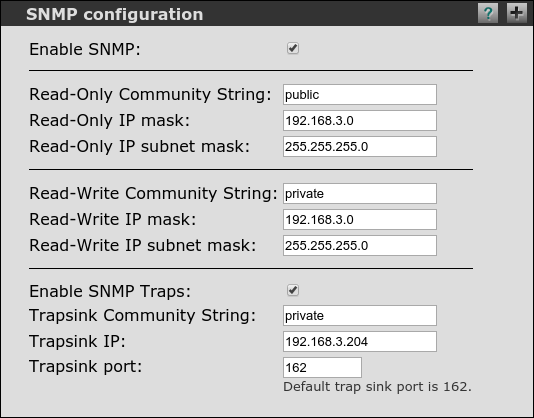Screen dimensions: 534x418
Task: Click the Read-Write IP mask field
Action: point(360,219)
